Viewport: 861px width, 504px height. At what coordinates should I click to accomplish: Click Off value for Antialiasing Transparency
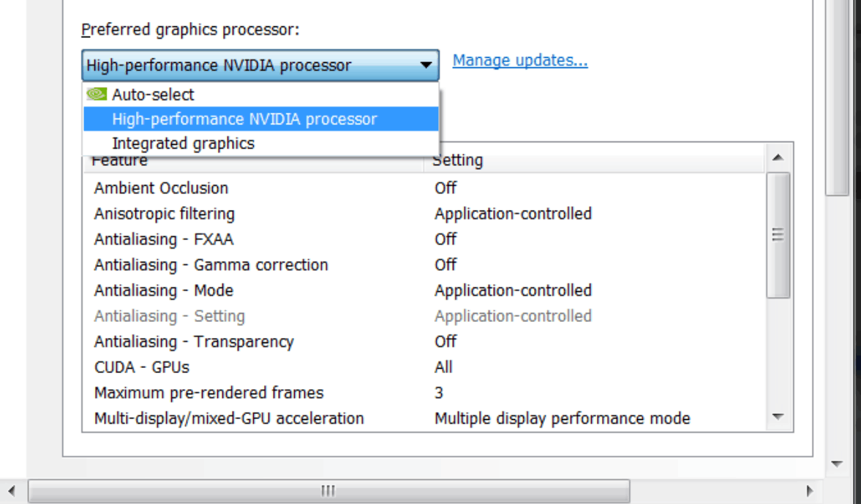pyautogui.click(x=445, y=342)
